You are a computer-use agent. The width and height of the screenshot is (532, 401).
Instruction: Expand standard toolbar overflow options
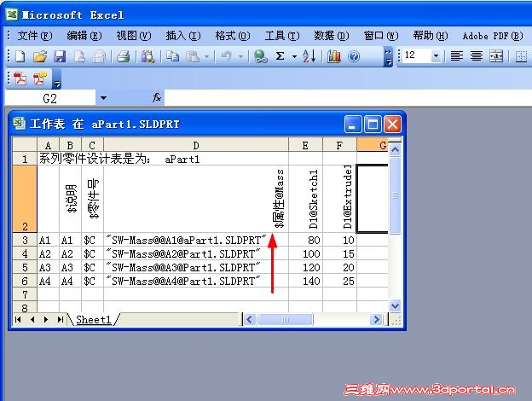click(x=389, y=56)
